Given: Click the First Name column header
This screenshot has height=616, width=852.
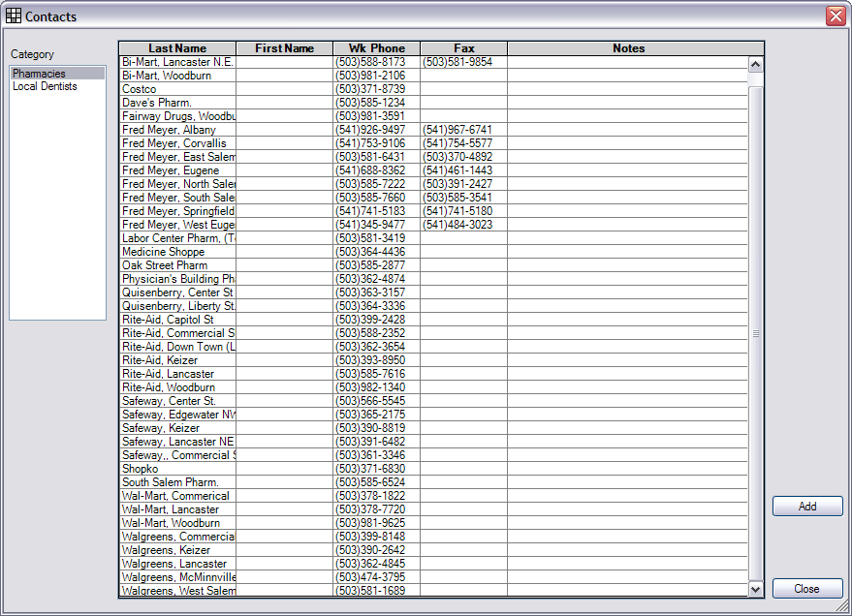Looking at the screenshot, I should click(285, 48).
